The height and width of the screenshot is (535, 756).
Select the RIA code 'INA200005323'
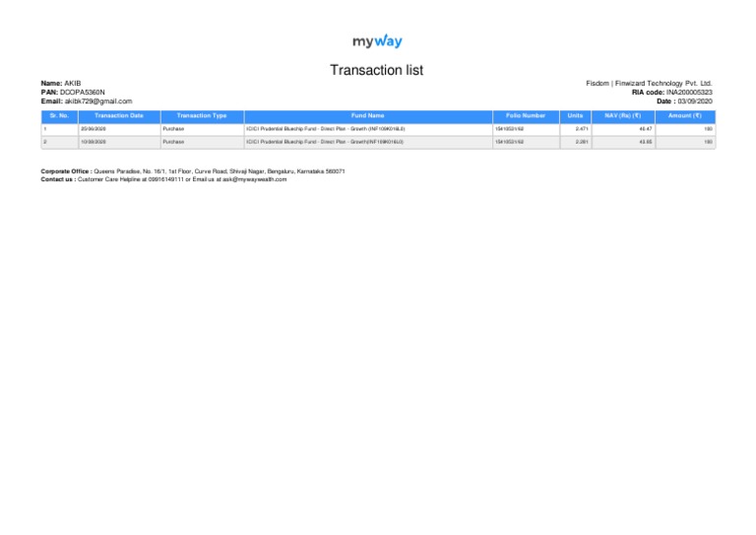689,93
